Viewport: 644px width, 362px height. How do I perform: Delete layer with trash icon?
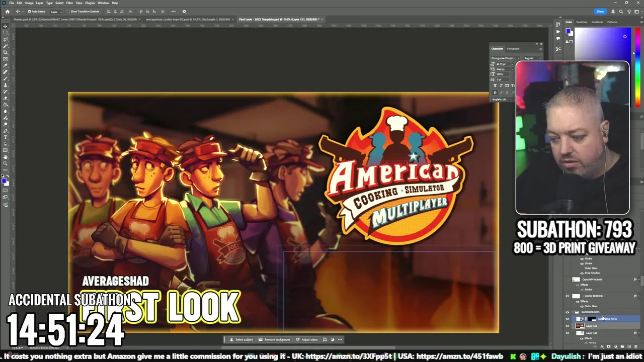pyautogui.click(x=635, y=346)
